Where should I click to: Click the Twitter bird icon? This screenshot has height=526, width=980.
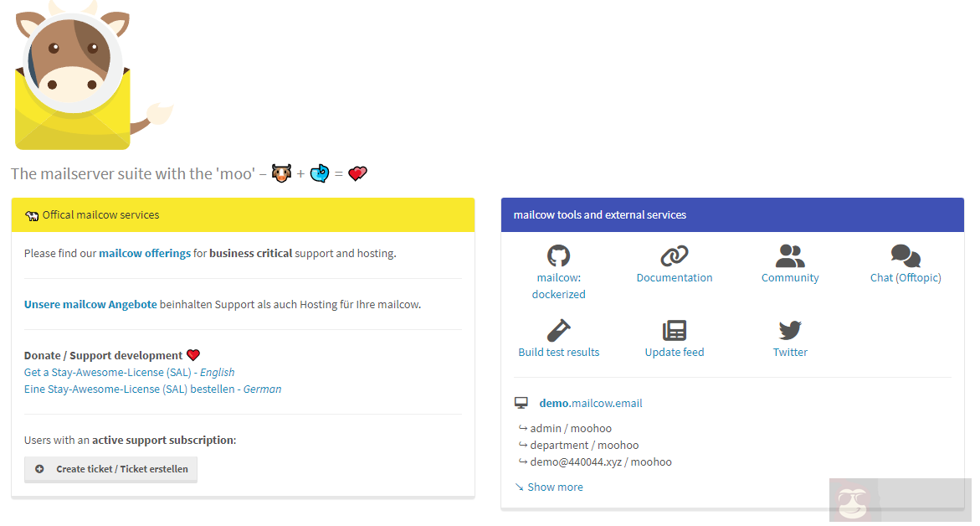click(790, 330)
